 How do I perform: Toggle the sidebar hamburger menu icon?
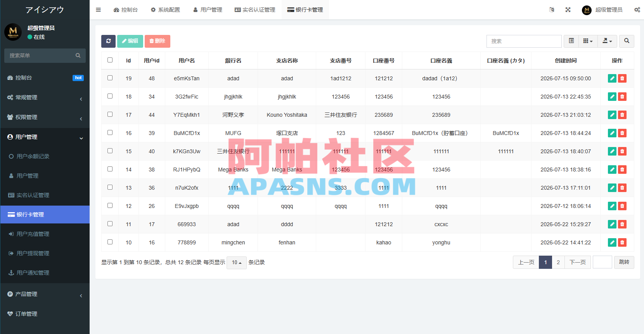click(98, 10)
